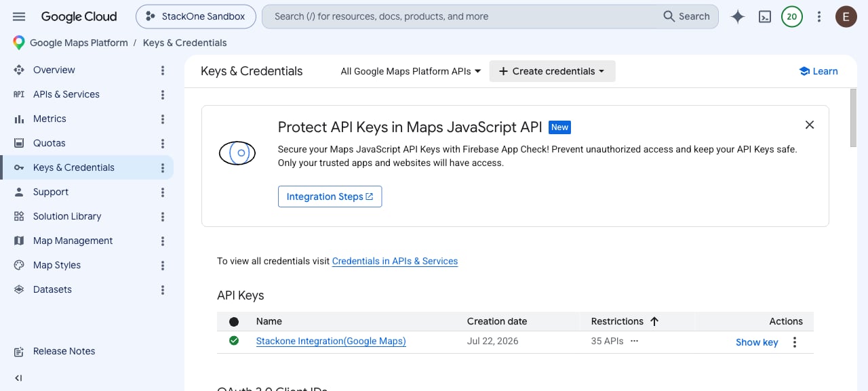The image size is (868, 391).
Task: Open the more options dots beside Map Styles
Action: 163,266
